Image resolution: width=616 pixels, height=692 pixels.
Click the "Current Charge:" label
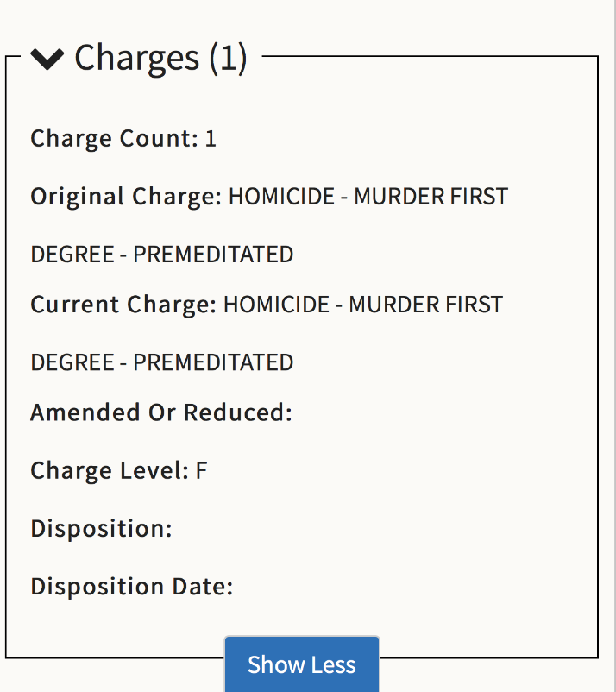click(123, 305)
